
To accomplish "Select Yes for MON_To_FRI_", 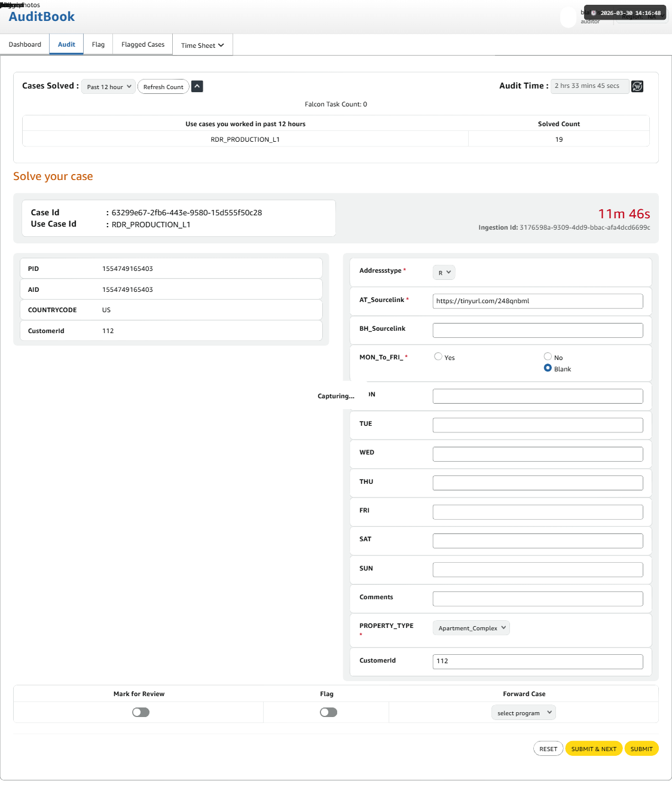I will coord(438,357).
